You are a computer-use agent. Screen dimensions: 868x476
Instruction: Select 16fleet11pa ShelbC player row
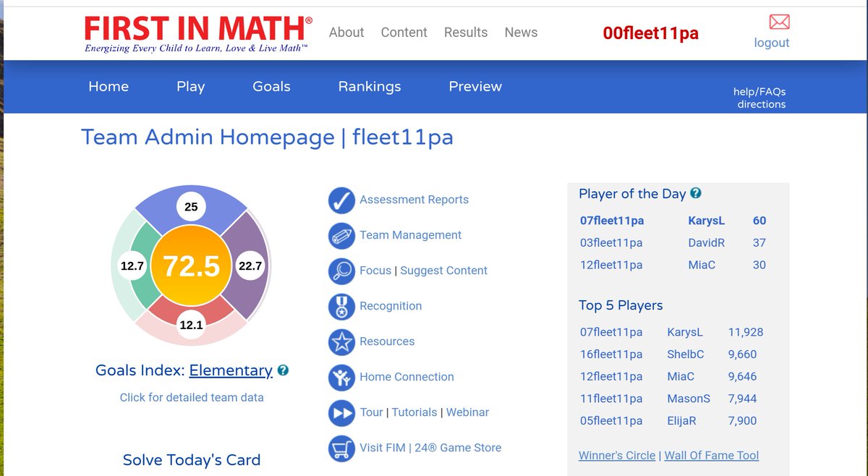[671, 354]
